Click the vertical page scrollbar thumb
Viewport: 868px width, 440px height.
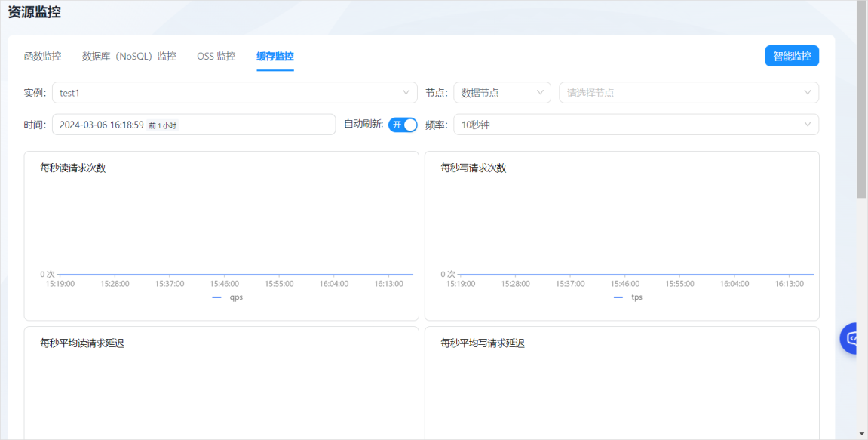click(862, 101)
